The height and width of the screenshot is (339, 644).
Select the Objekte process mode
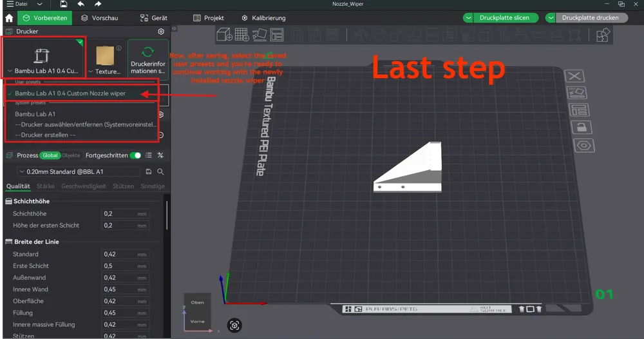(x=71, y=155)
